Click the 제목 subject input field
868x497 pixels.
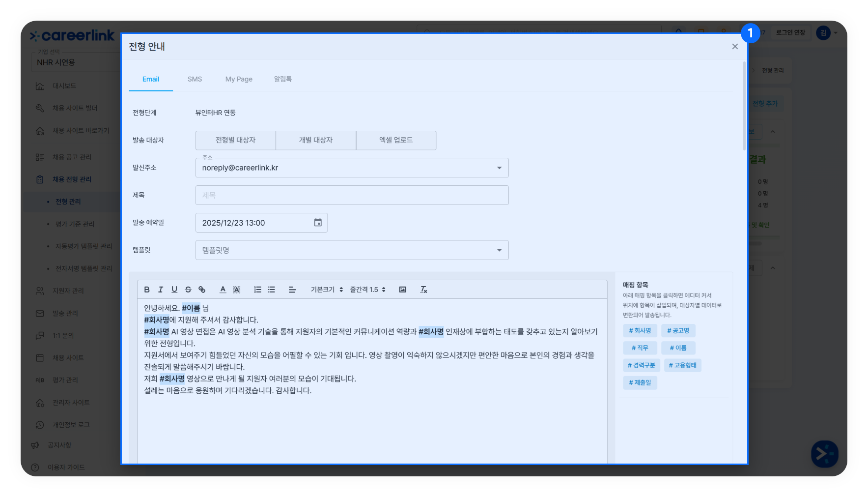pyautogui.click(x=352, y=195)
